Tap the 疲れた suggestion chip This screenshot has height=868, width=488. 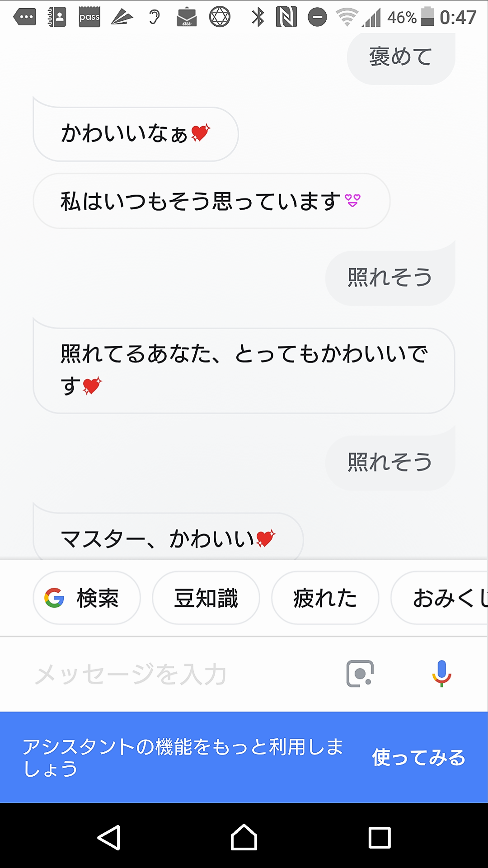[x=325, y=598]
